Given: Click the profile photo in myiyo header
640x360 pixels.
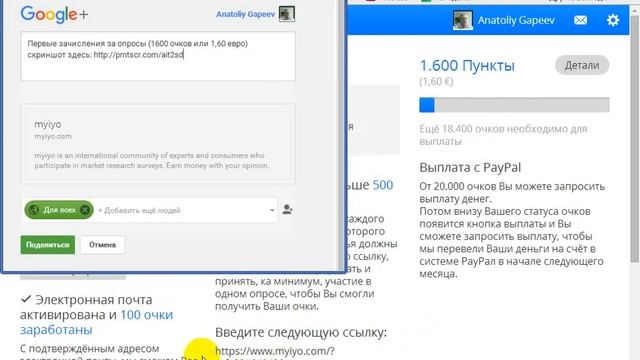Looking at the screenshot, I should [x=462, y=20].
